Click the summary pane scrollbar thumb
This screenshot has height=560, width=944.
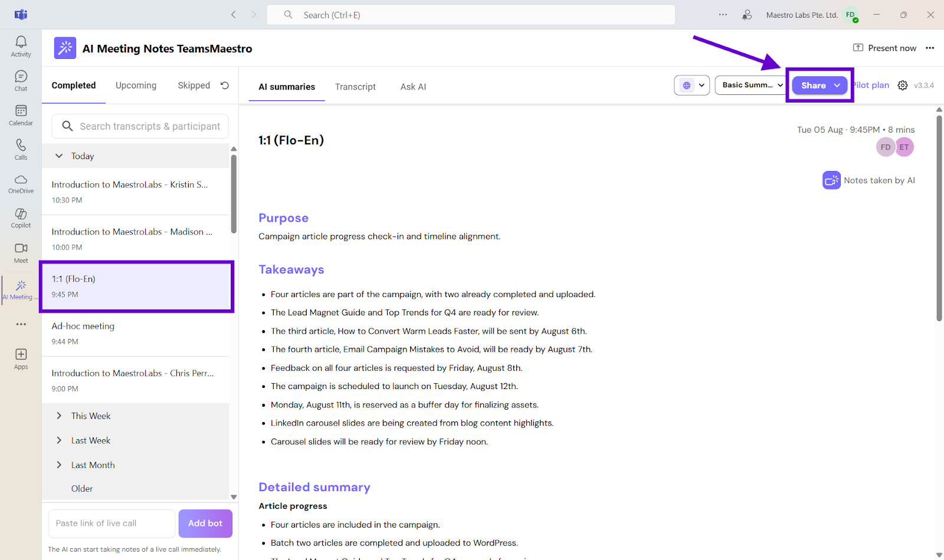(939, 217)
